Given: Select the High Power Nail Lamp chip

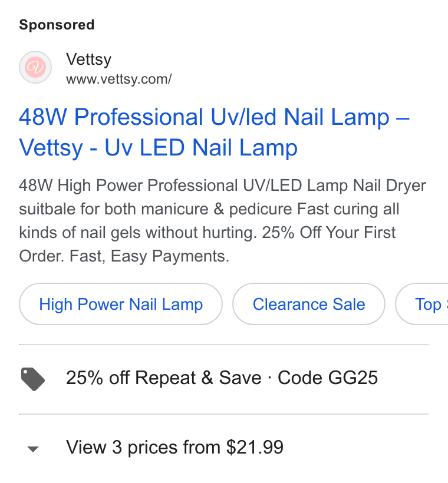Looking at the screenshot, I should [121, 304].
